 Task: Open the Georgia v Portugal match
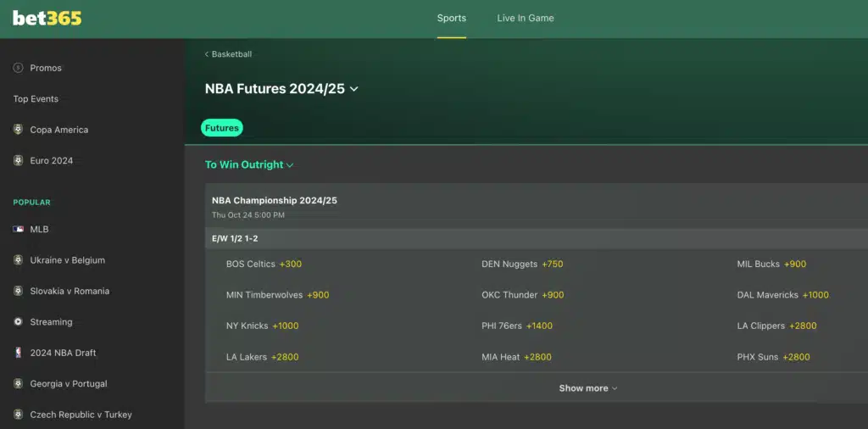[x=69, y=383]
